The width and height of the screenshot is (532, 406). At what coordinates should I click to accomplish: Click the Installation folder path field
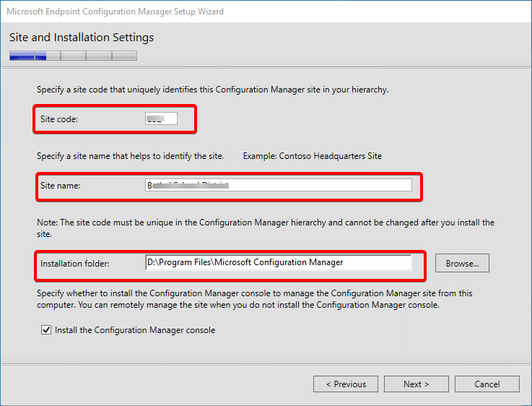[x=278, y=262]
